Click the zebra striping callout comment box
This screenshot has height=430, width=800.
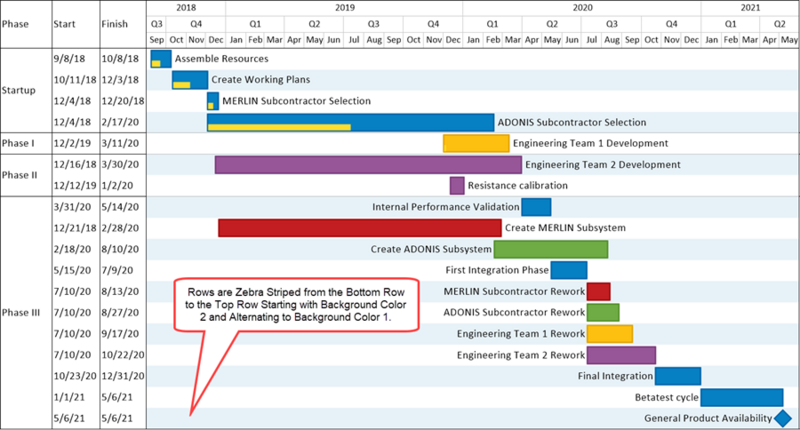(296, 305)
